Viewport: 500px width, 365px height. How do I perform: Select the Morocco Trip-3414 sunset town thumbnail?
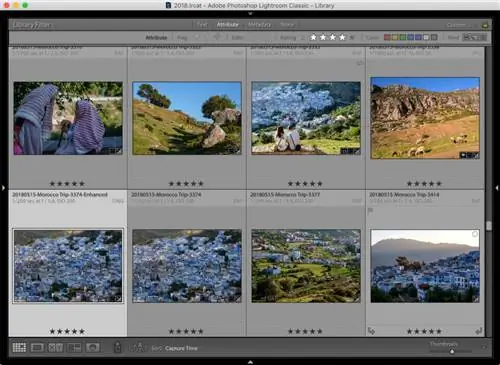(425, 266)
